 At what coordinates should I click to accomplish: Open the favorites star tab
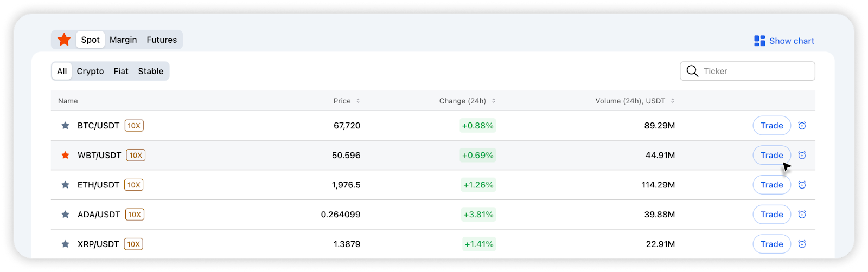(64, 40)
